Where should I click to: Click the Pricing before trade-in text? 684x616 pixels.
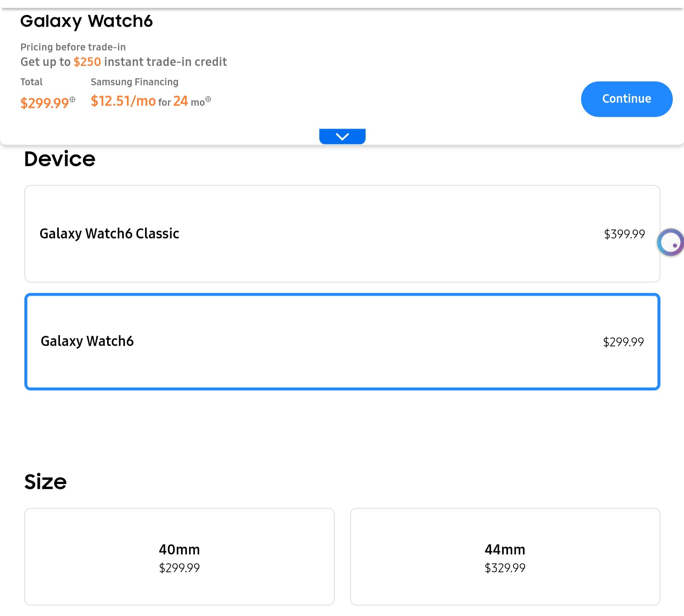pos(73,47)
